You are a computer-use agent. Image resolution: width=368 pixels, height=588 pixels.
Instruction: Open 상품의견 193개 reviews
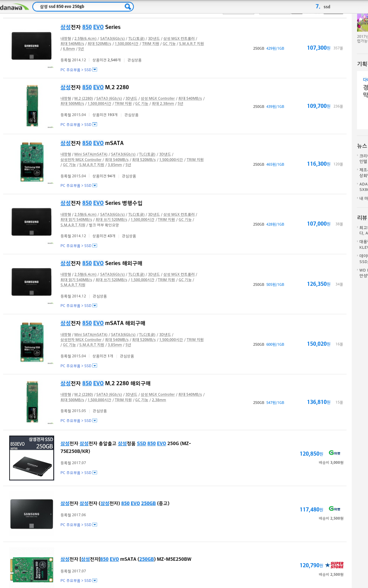[105, 115]
